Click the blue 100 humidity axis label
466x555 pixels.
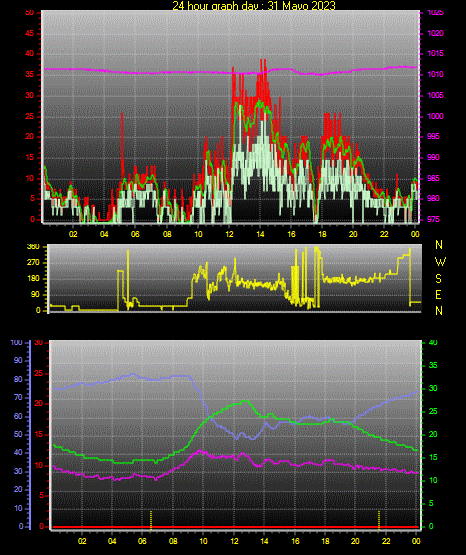point(16,343)
